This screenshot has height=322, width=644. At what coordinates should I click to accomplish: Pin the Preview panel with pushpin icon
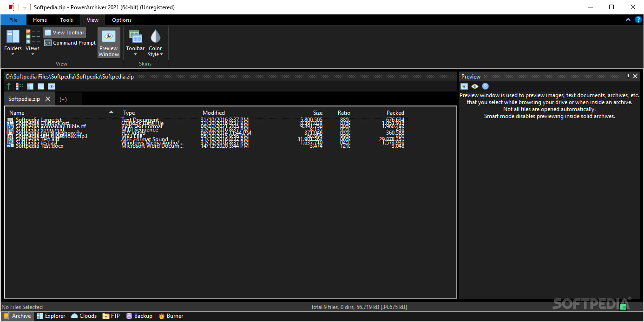(628, 76)
